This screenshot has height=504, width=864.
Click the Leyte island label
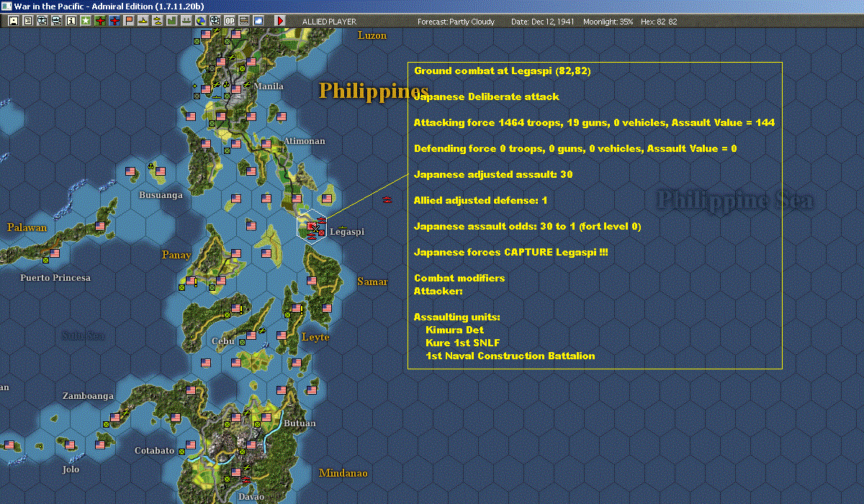point(315,337)
